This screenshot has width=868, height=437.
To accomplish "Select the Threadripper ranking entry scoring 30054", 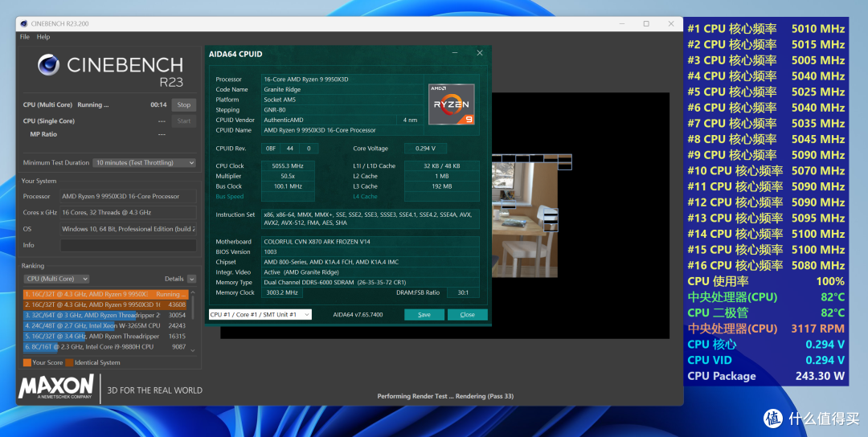I will point(105,316).
